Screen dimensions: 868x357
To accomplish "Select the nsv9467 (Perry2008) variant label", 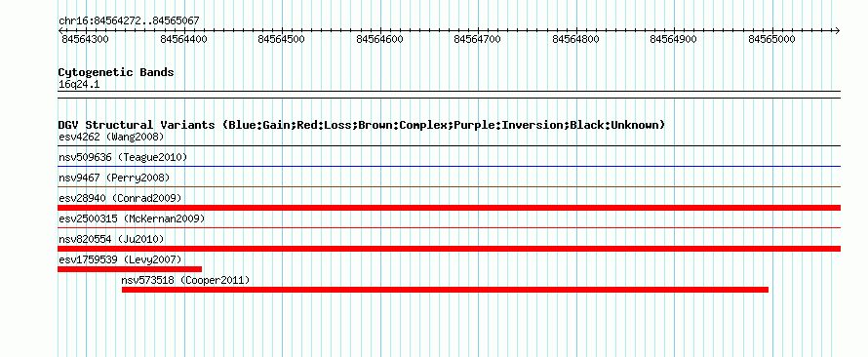I will tap(114, 178).
